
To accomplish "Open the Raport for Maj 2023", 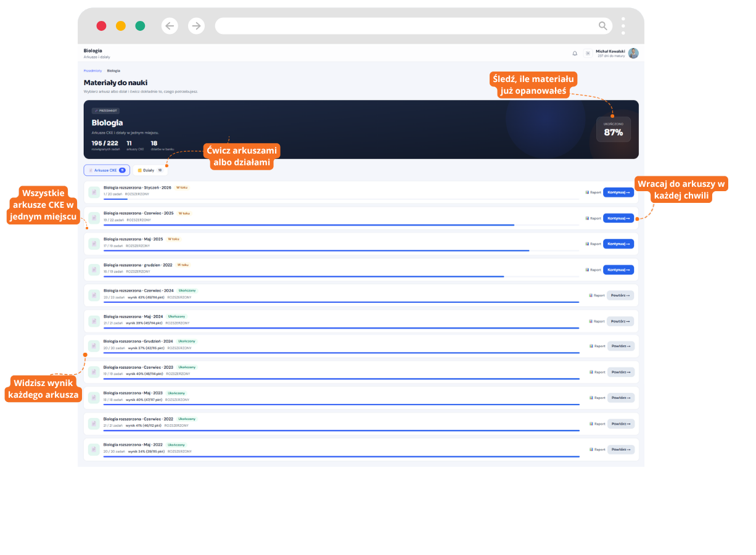I will click(x=597, y=398).
